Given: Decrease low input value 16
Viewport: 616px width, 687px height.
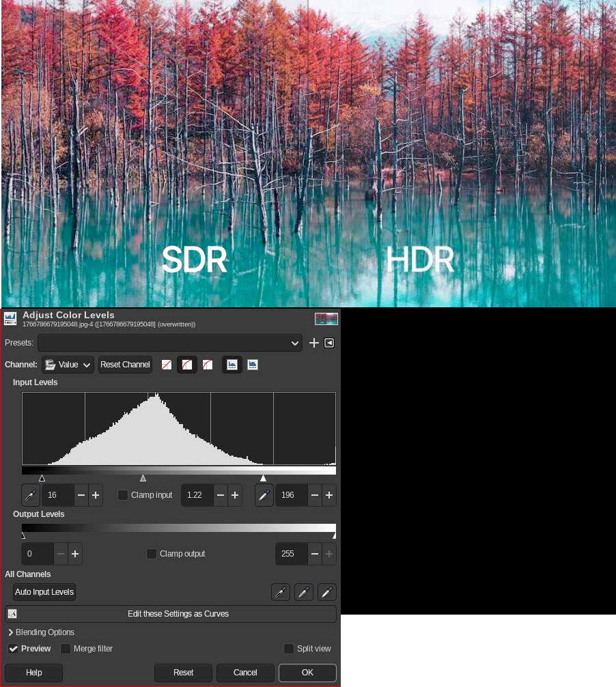Looking at the screenshot, I should click(x=81, y=495).
